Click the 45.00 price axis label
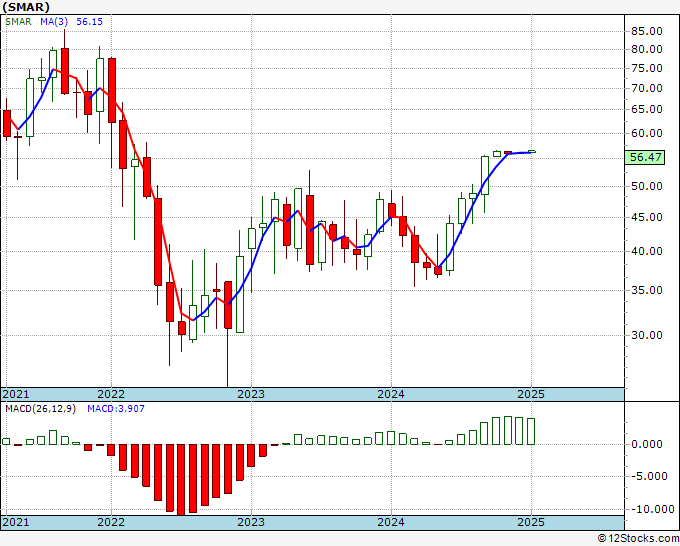The height and width of the screenshot is (546, 680). pyautogui.click(x=647, y=217)
